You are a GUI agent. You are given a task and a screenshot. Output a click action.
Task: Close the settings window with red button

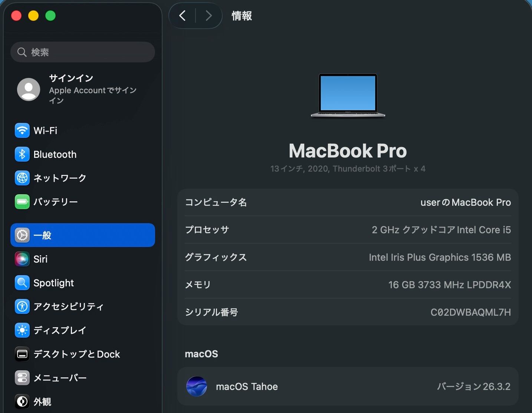(16, 16)
